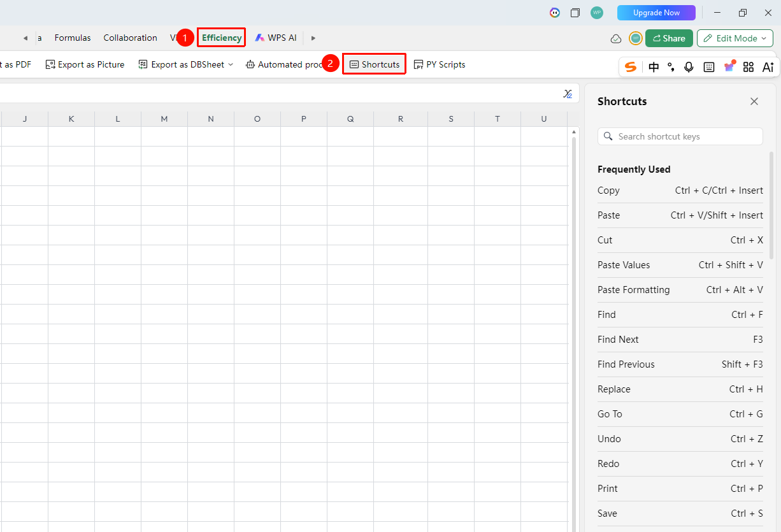Screen dimensions: 781x532
Task: Click the Search shortcut keys field
Action: point(680,136)
